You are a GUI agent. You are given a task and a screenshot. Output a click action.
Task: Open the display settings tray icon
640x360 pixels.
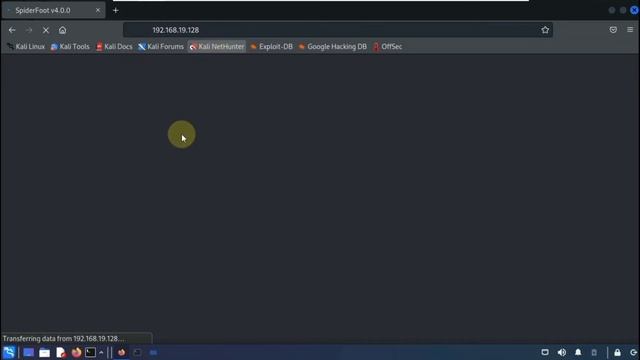pos(545,352)
